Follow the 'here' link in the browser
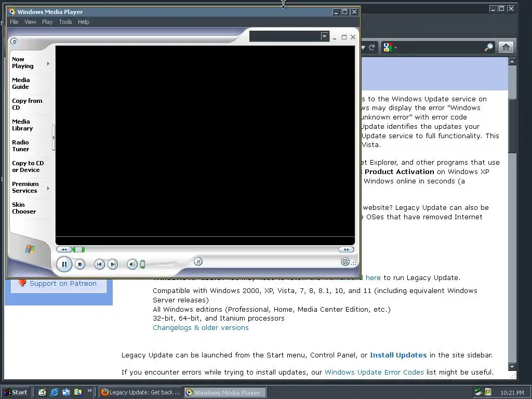The height and width of the screenshot is (399, 532). [x=373, y=277]
